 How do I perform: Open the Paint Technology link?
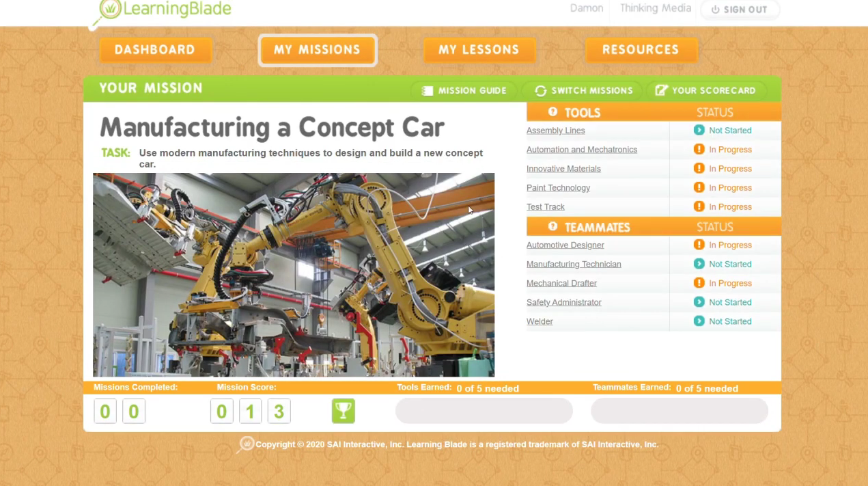click(x=558, y=188)
